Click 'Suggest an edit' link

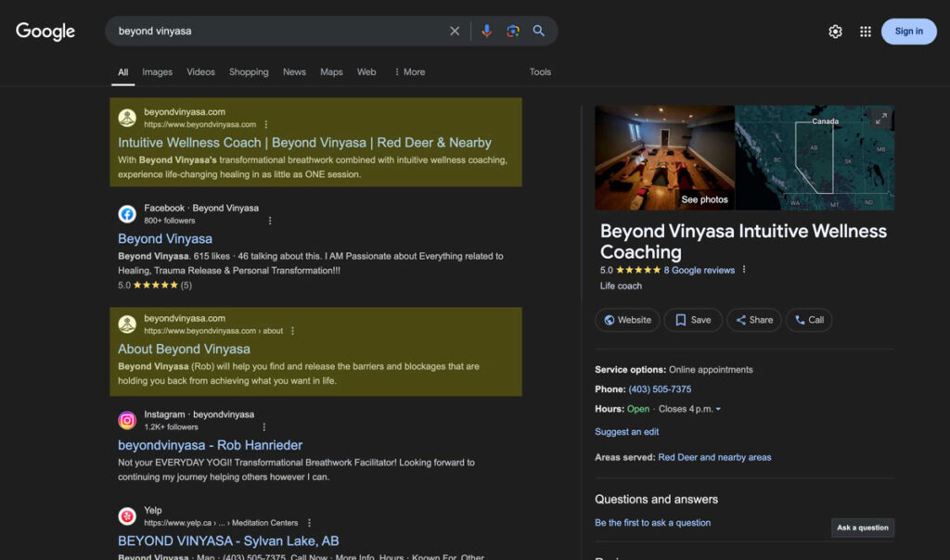(x=626, y=432)
